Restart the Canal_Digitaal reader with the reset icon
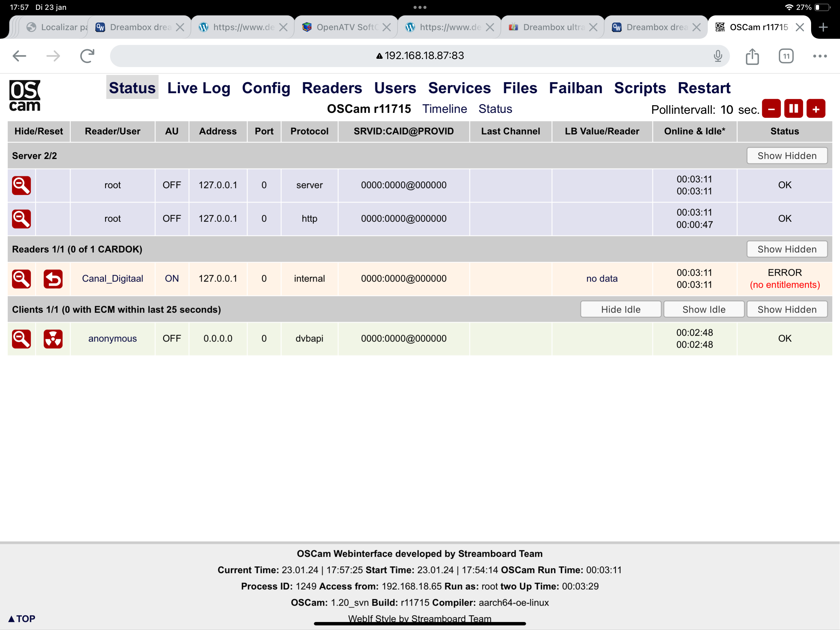 (53, 279)
